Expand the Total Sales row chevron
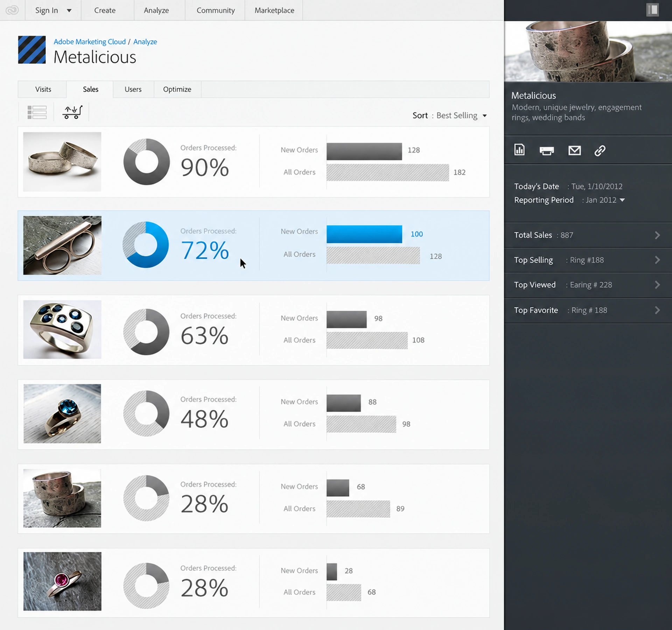This screenshot has height=630, width=672. 657,235
